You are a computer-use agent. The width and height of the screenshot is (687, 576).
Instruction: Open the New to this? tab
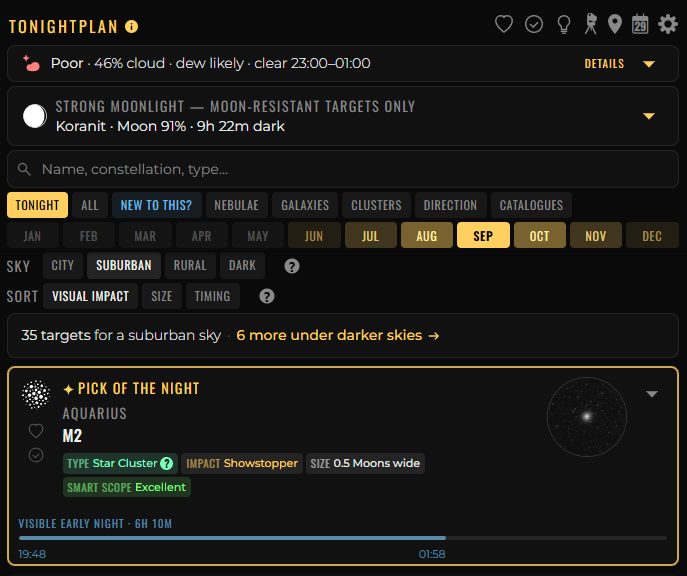[x=156, y=205]
